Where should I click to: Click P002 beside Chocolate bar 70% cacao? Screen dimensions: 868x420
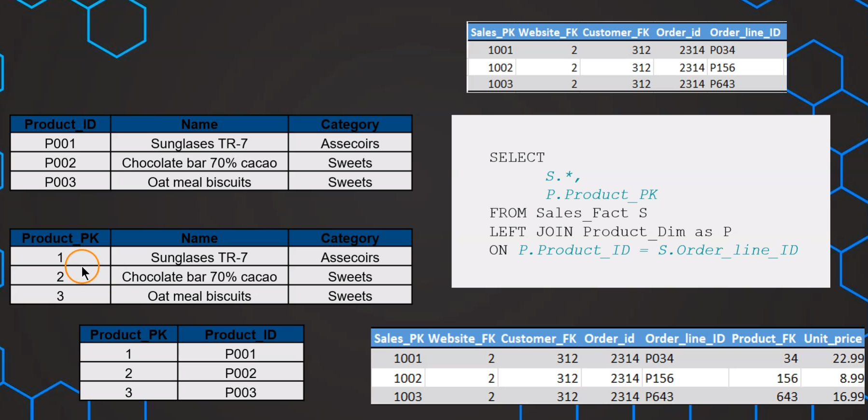click(x=60, y=163)
